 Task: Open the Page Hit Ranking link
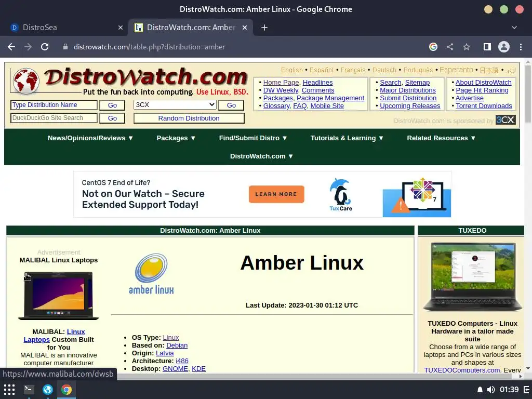click(482, 90)
